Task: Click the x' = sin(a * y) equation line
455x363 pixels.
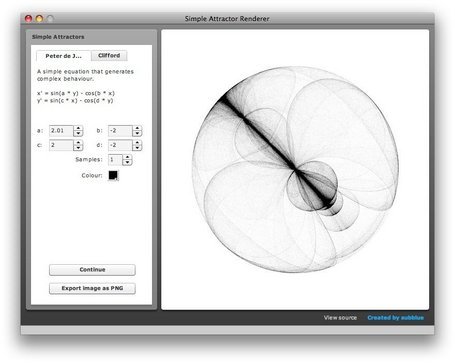Action: point(76,93)
